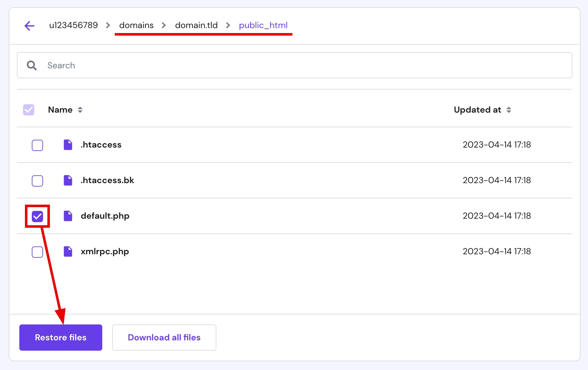The image size is (588, 370).
Task: Check the .htaccess checkbox
Action: pos(37,145)
